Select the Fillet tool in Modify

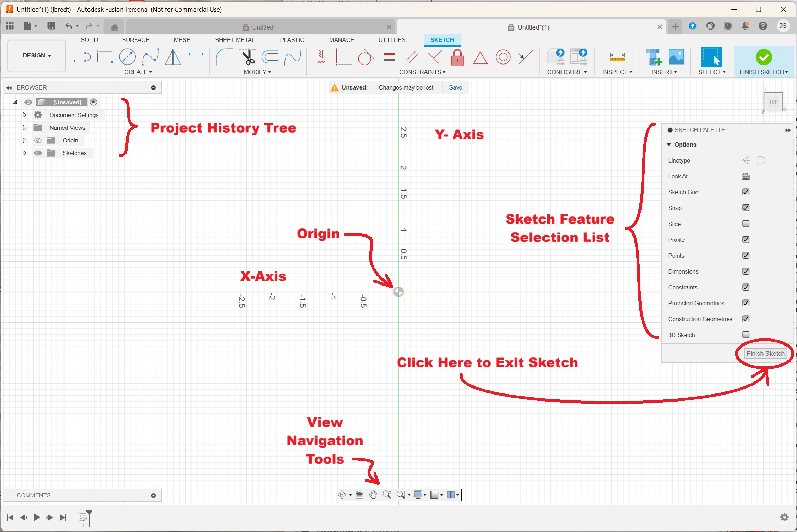pyautogui.click(x=224, y=57)
